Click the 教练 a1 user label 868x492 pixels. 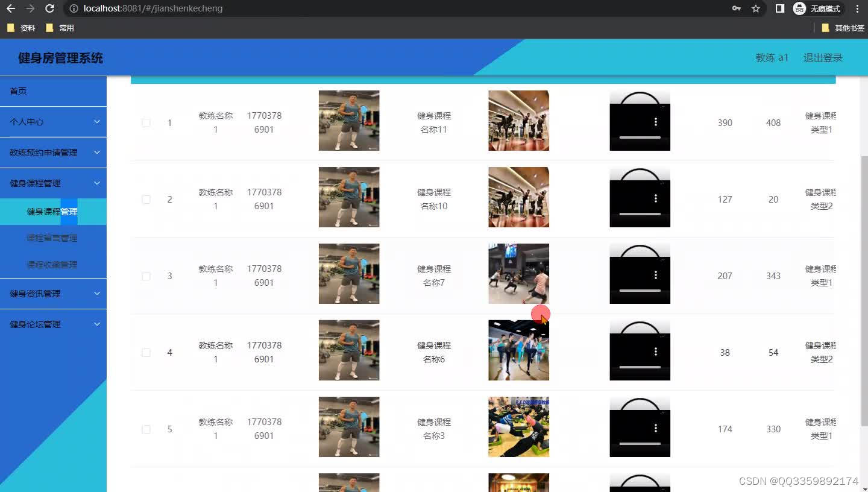click(772, 58)
